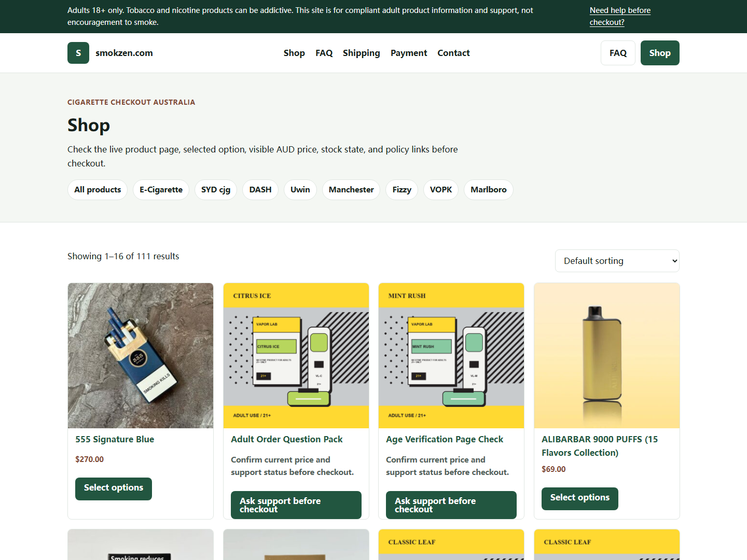Open the ALIBARBAR 9000 Puffs product image

(x=607, y=356)
